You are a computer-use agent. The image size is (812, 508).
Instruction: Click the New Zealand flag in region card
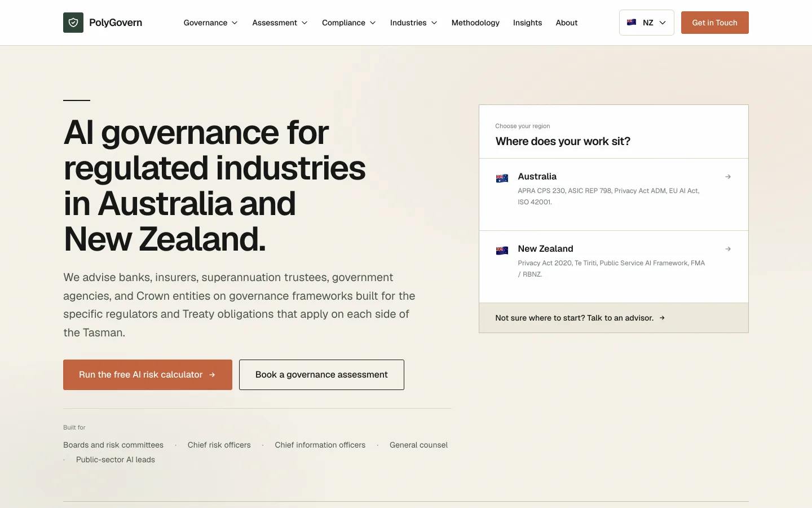(502, 251)
